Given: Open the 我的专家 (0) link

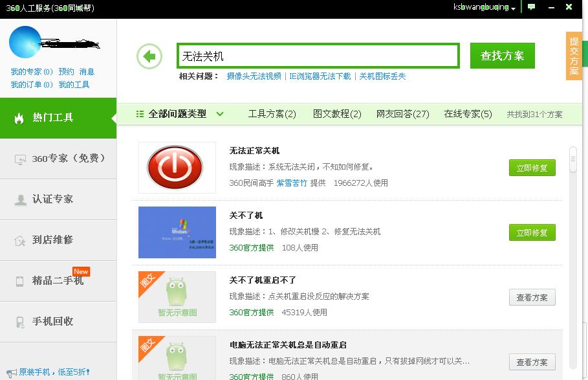Looking at the screenshot, I should tap(32, 72).
